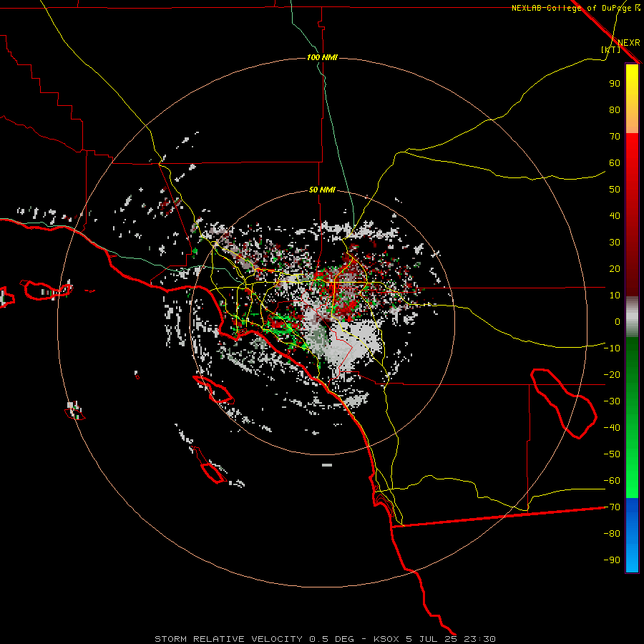Click the 70 value on velocity scale
644x644 pixels.
(615, 137)
